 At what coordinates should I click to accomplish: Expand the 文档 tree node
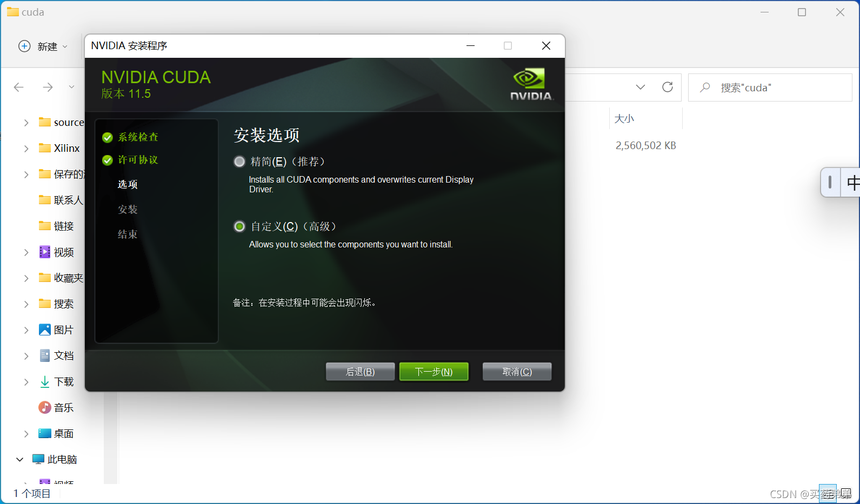tap(26, 356)
